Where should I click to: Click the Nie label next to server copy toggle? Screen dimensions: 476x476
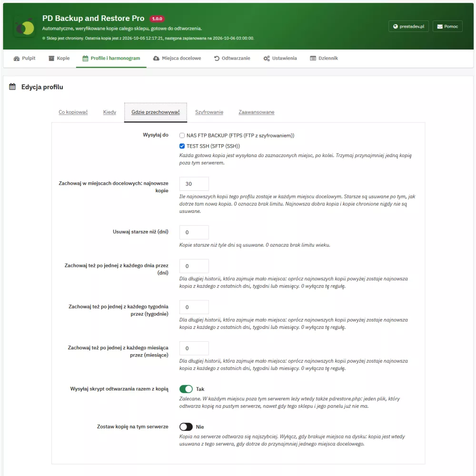coord(200,427)
